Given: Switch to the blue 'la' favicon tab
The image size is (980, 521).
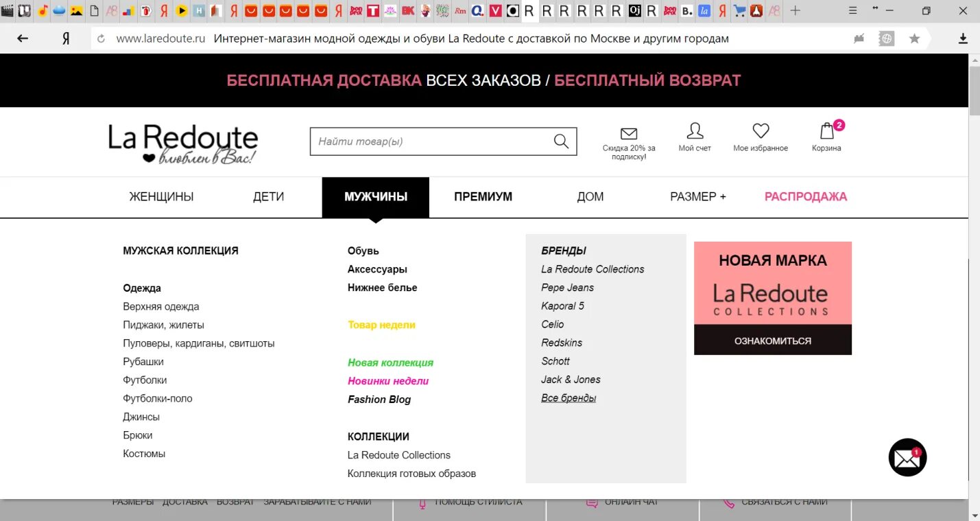Looking at the screenshot, I should coord(704,11).
